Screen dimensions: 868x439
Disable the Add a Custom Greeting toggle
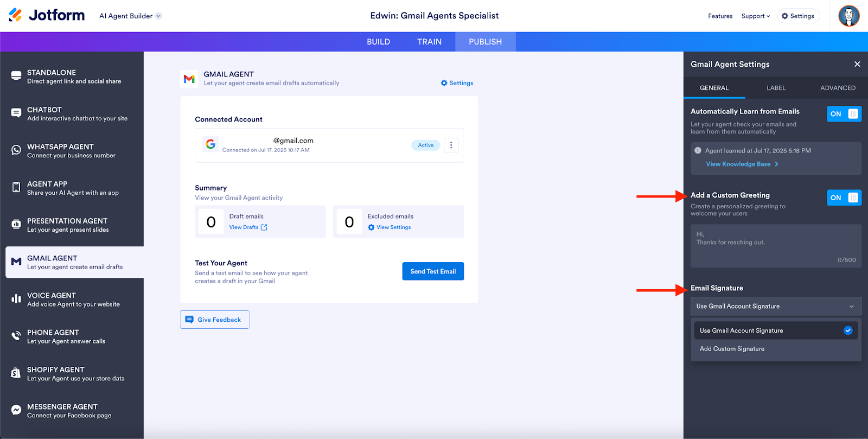click(x=844, y=198)
